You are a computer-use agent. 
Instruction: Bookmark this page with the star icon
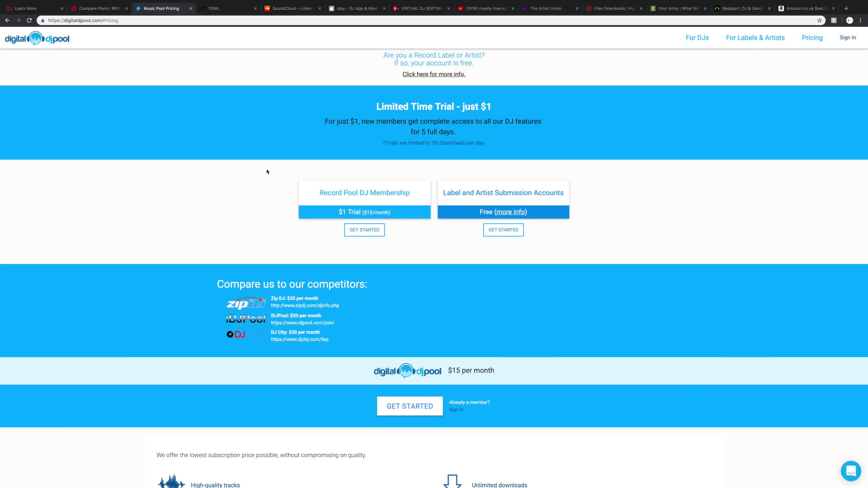[x=819, y=21]
